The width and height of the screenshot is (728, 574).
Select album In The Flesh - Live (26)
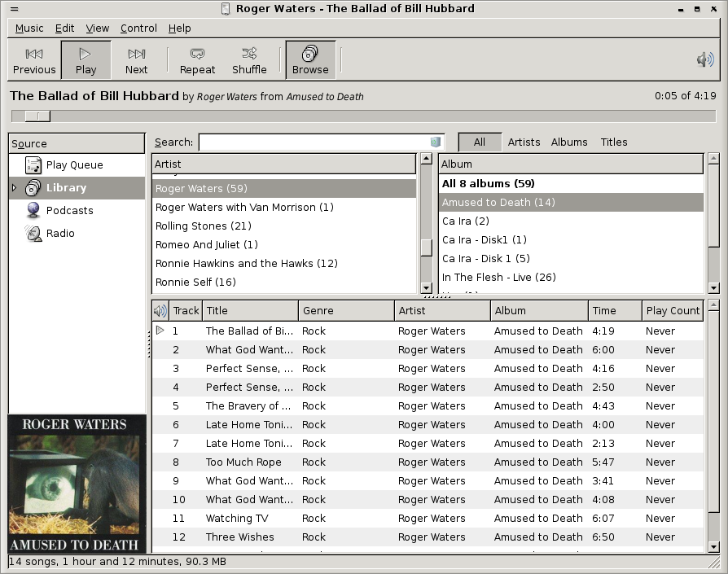[571, 277]
